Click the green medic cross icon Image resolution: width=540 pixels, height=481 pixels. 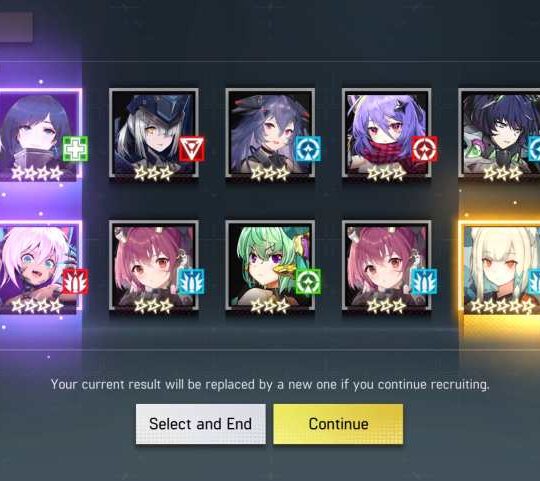75,149
